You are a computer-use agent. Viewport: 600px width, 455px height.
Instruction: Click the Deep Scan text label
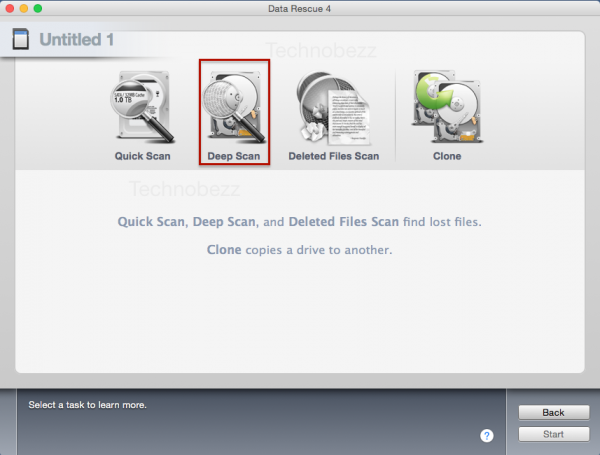233,156
